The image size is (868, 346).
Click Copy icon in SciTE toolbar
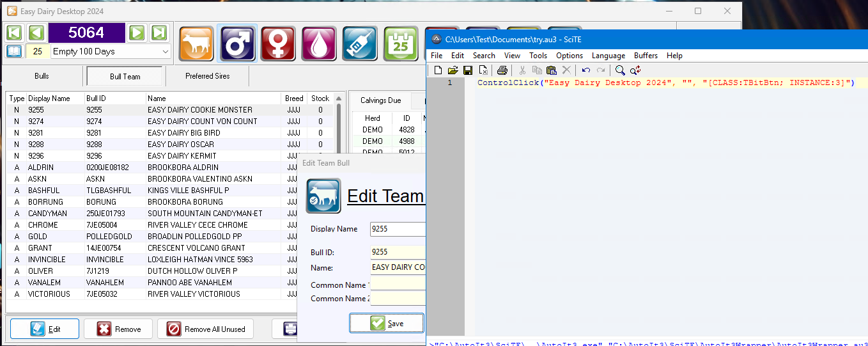coord(537,70)
